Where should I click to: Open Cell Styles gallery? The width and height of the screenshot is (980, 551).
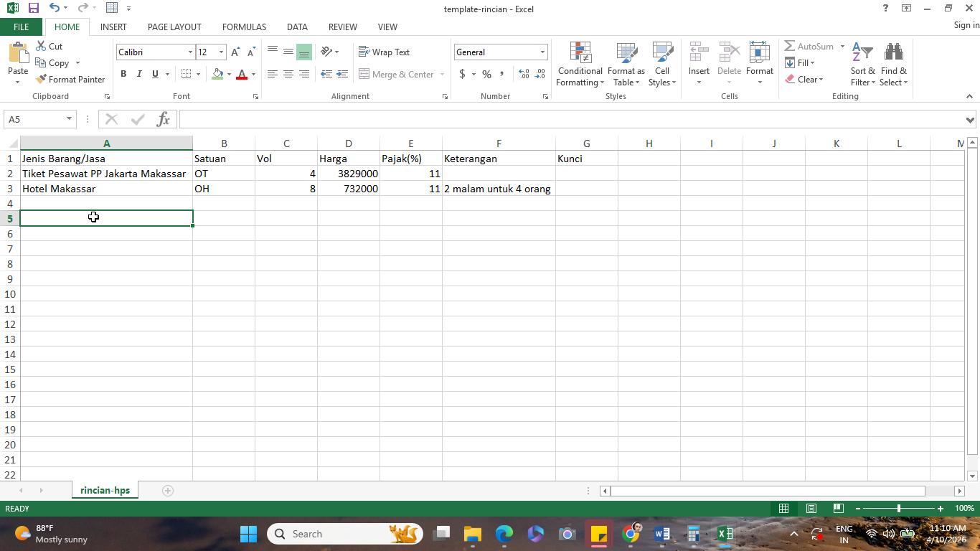pos(662,64)
